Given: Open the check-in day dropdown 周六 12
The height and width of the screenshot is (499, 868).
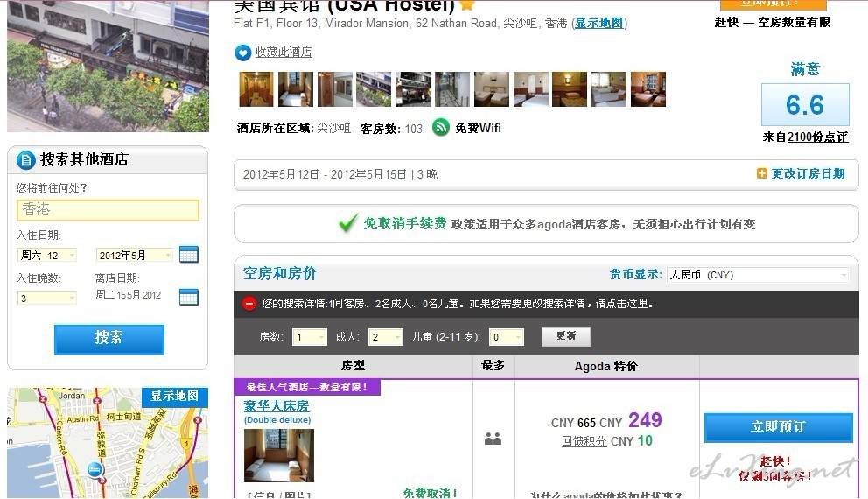Looking at the screenshot, I should [47, 255].
